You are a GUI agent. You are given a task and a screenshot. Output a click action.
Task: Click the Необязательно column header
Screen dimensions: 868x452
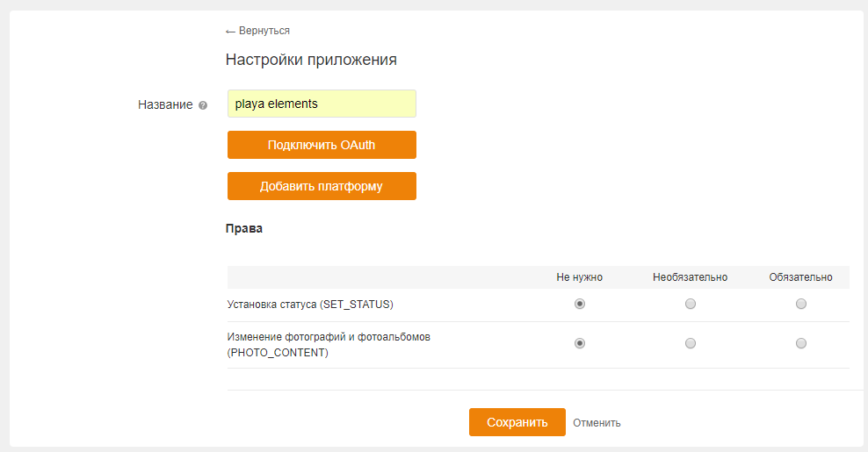[691, 277]
